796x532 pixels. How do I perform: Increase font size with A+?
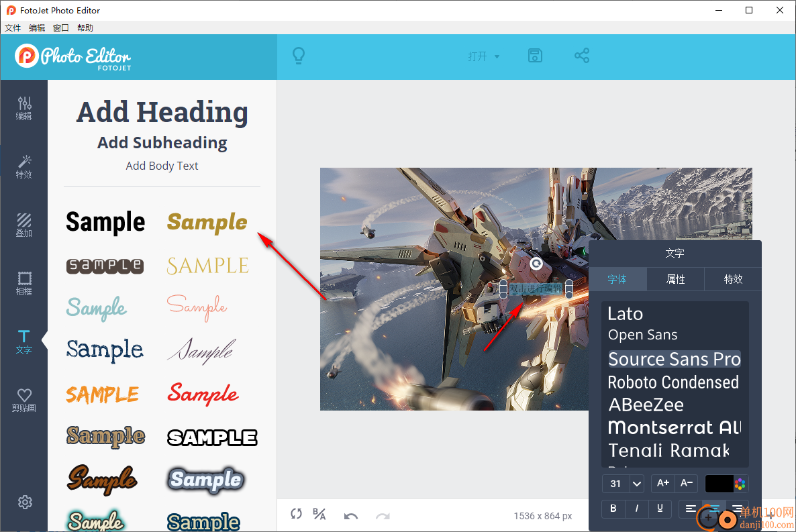pyautogui.click(x=662, y=483)
